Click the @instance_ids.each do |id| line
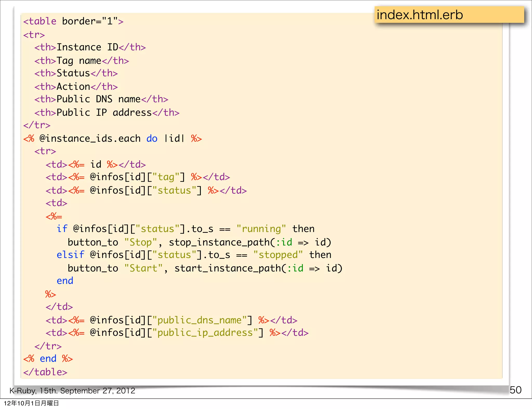532x409 pixels. tap(112, 139)
